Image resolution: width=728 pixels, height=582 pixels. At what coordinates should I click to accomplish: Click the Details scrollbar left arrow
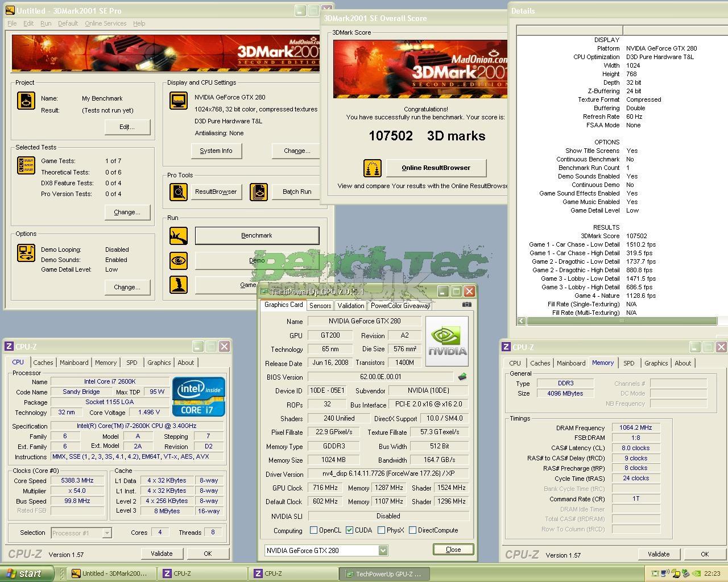tap(522, 321)
